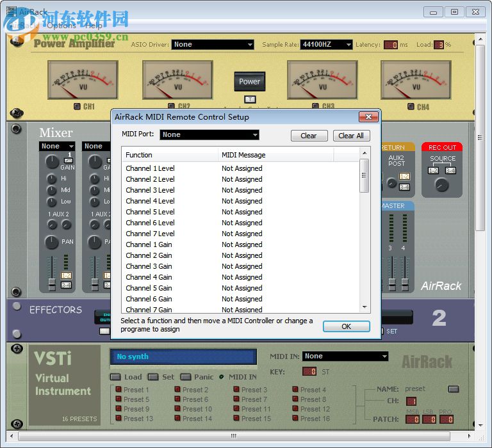Screen dimensions: 492x448
Task: Click the Hi EQ knob on mixer channel 1
Action: pyautogui.click(x=51, y=179)
